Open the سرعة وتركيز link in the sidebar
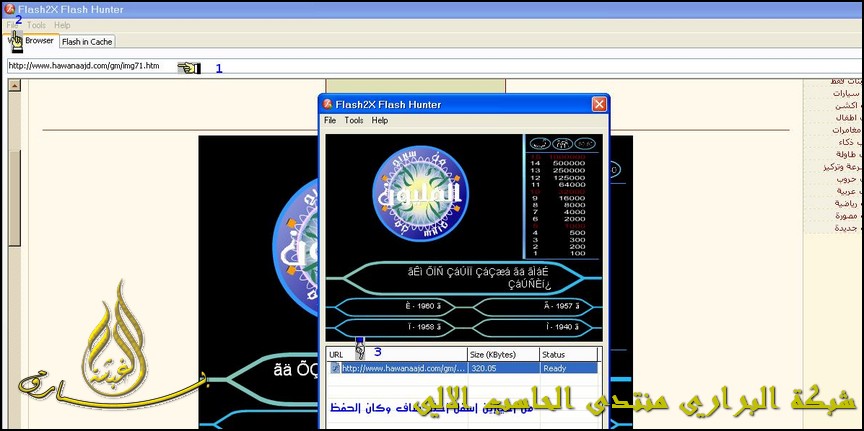 [843, 166]
